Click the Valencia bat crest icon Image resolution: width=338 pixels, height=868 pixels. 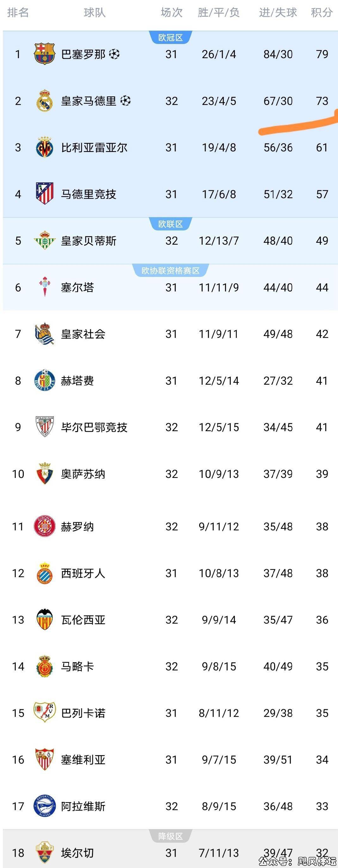point(45,619)
